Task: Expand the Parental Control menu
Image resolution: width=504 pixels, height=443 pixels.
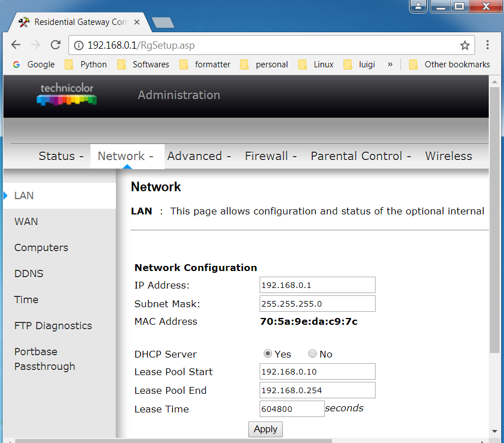Action: tap(356, 156)
